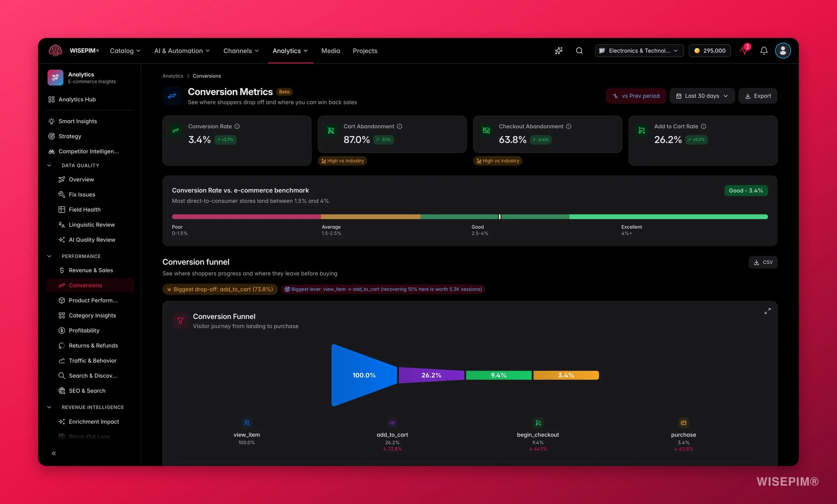Click the bright green Excellent benchmark segment
The height and width of the screenshot is (504, 837).
point(669,217)
